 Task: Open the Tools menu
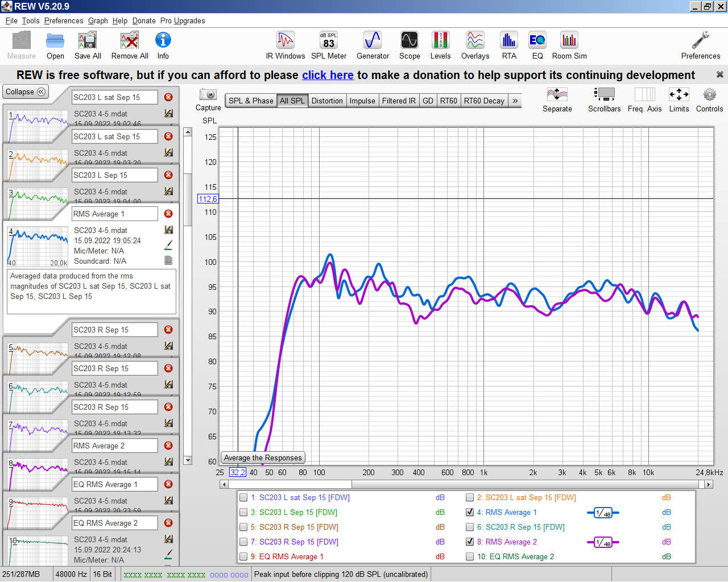tap(31, 20)
